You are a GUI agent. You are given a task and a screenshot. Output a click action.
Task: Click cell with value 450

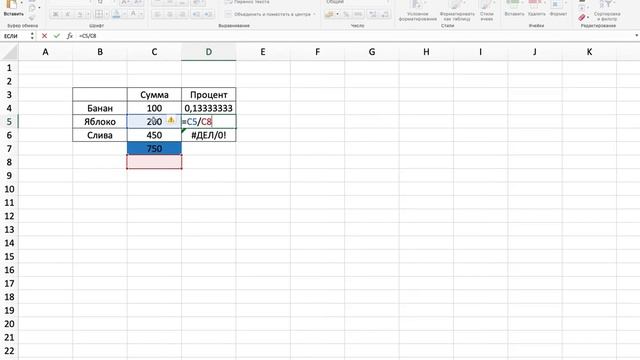tap(154, 135)
